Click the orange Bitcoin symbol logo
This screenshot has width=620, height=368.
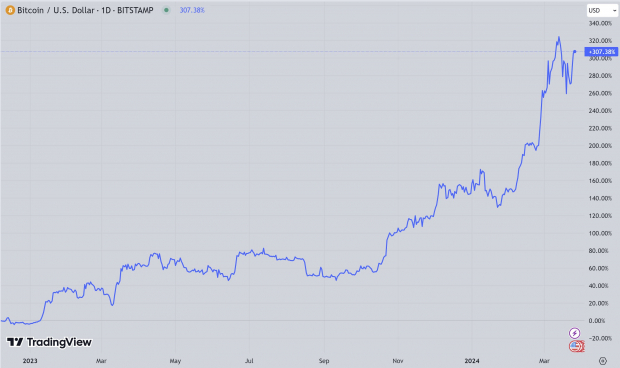[x=10, y=10]
